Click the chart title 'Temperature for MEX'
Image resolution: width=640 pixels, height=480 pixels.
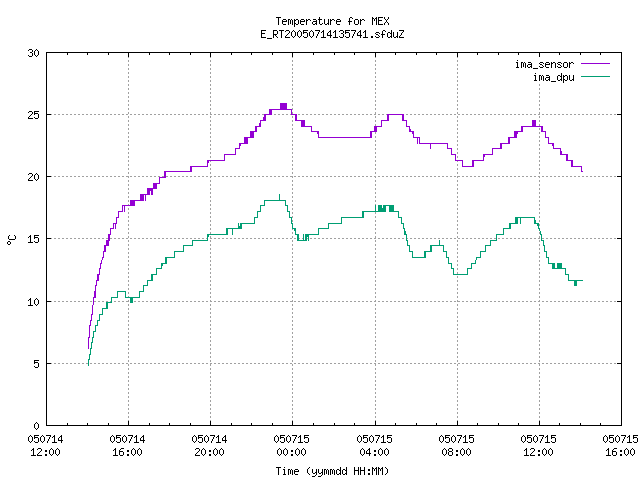tap(332, 21)
